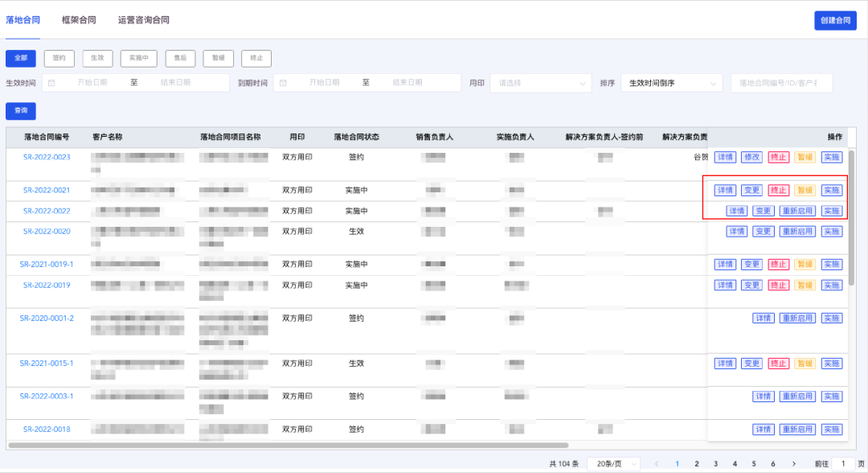The image size is (868, 473).
Task: Click 暂缓 for contract SR-2022-0021
Action: point(805,191)
